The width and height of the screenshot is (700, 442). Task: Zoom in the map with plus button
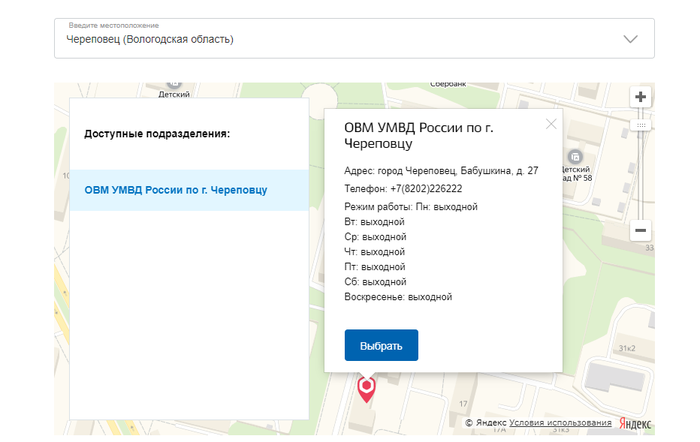pos(641,97)
